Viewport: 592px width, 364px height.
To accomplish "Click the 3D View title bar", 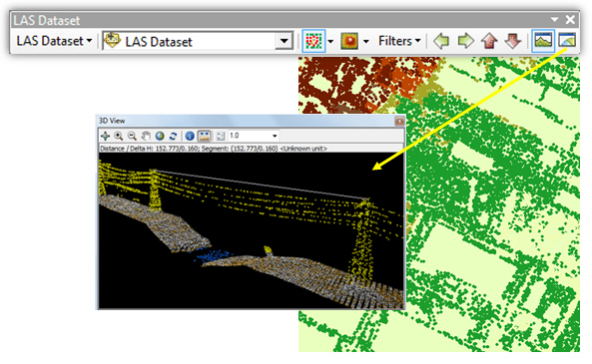I will click(251, 121).
